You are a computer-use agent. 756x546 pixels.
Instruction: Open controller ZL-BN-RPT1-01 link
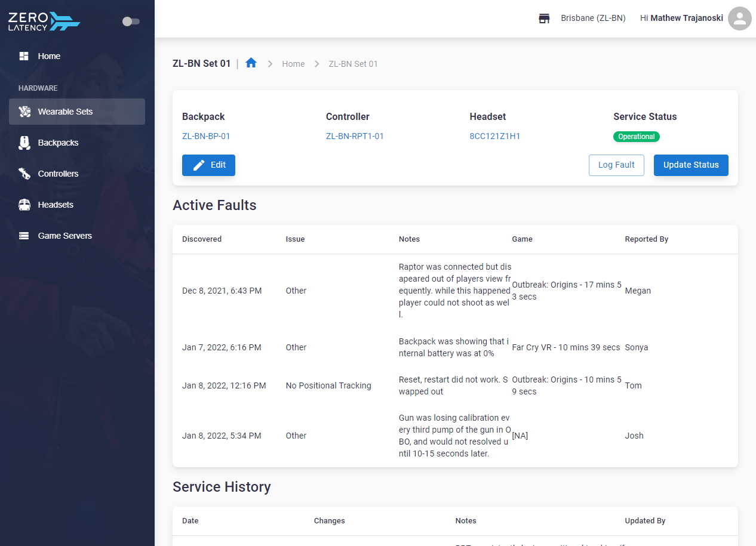[355, 136]
